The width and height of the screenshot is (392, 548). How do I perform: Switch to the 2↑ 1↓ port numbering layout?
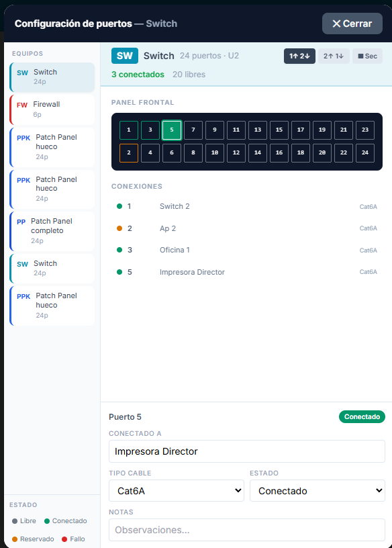[x=334, y=56]
